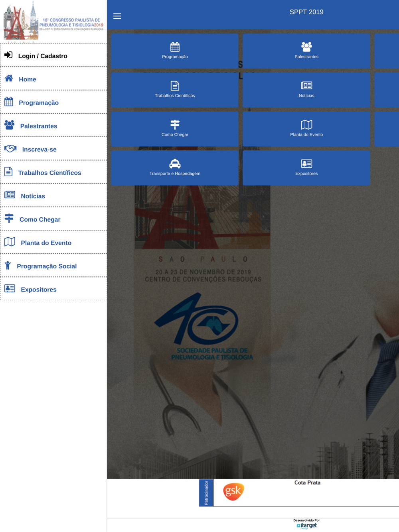This screenshot has width=399, height=532.
Task: Click the login arrow icon in sidebar
Action: pyautogui.click(x=8, y=55)
